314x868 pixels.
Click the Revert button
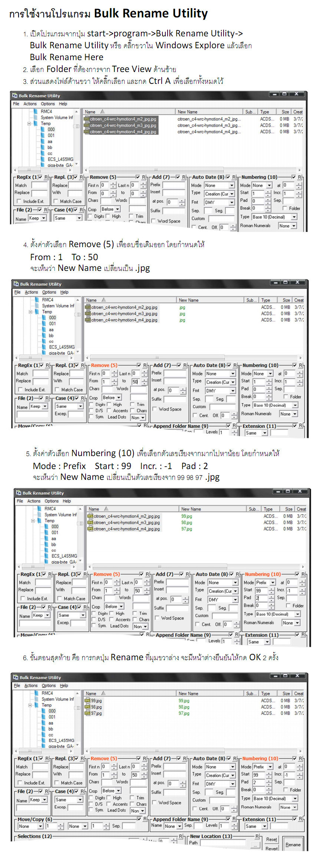pos(271,848)
